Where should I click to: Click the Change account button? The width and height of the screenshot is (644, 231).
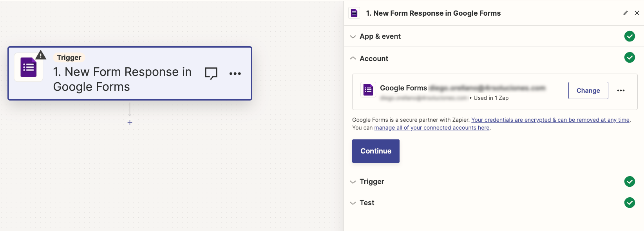coord(588,90)
